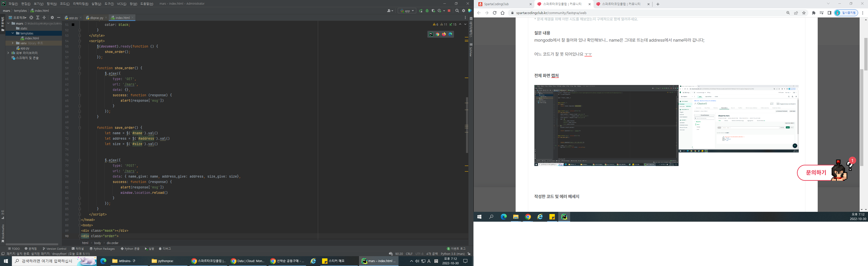Open PyCharm IDE settings gear
Image resolution: width=868 pixels, height=266 pixels.
[x=464, y=11]
